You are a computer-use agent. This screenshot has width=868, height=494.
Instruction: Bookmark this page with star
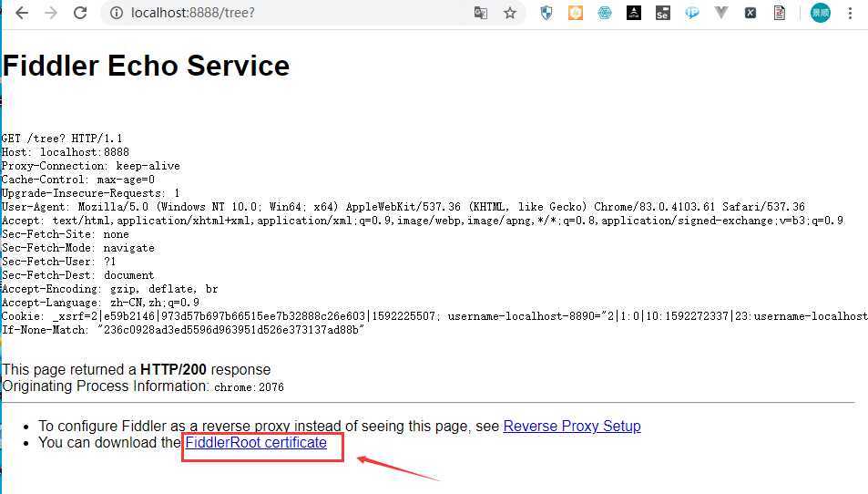point(510,13)
